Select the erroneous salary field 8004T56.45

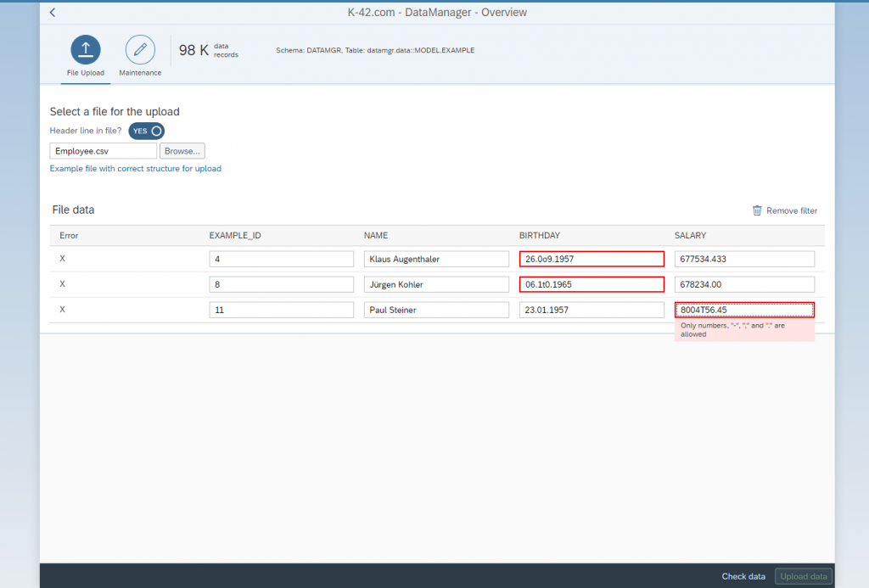click(x=743, y=310)
